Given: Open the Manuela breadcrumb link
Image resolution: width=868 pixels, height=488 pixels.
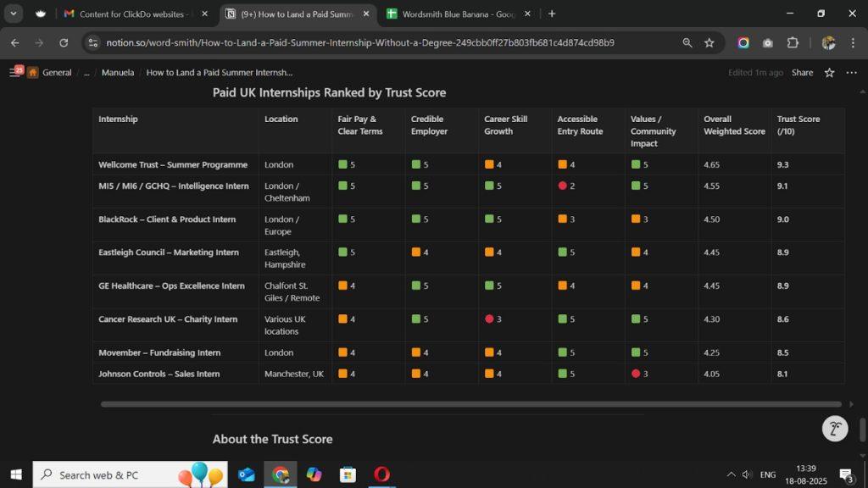Looking at the screenshot, I should coord(117,73).
